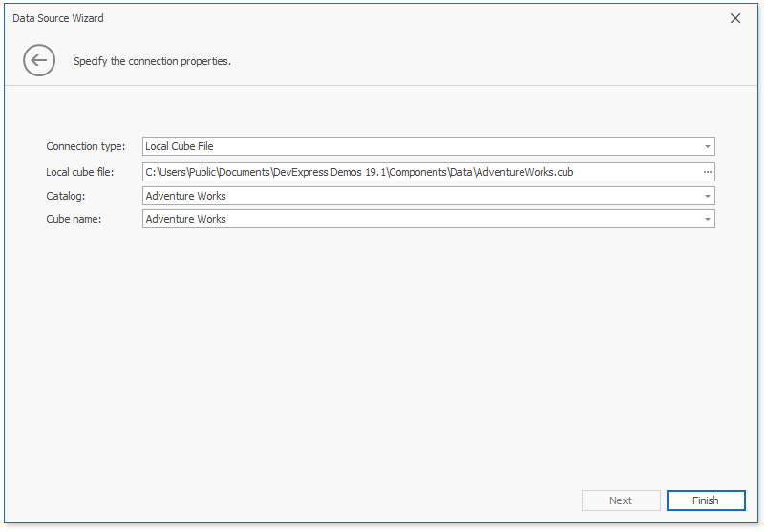
Task: Click the 'DevExpress Demos 19.1' portion of the path
Action: [330, 172]
